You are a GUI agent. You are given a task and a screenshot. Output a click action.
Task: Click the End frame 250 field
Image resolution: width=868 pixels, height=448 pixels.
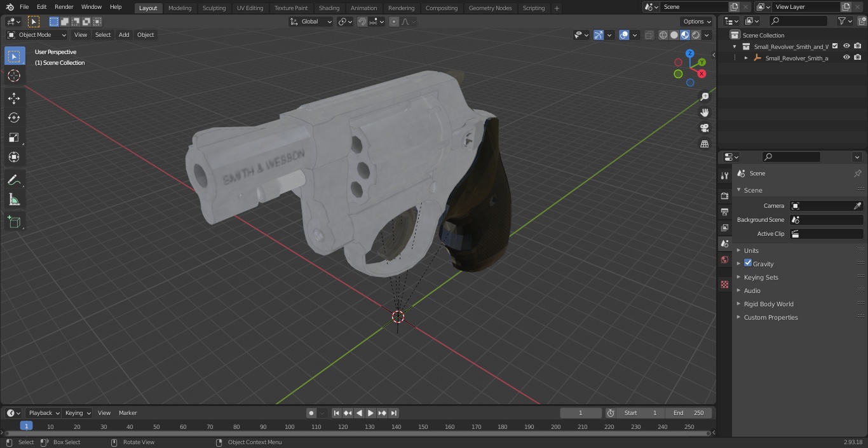coord(689,413)
